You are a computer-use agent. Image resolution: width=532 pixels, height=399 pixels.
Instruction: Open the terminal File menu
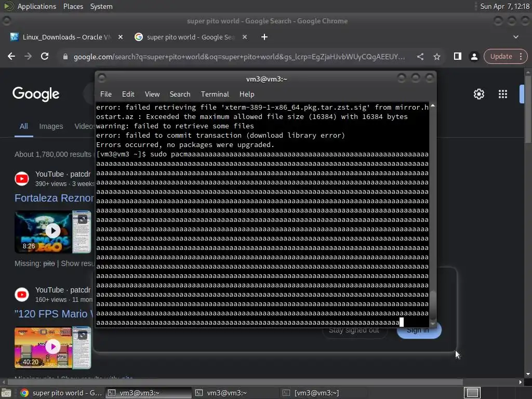point(106,95)
